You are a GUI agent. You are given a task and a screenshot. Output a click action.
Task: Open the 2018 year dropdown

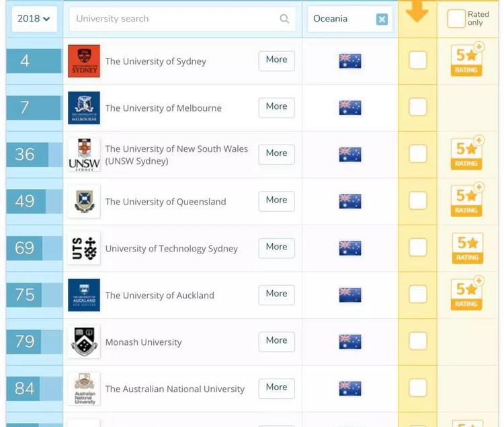(34, 19)
